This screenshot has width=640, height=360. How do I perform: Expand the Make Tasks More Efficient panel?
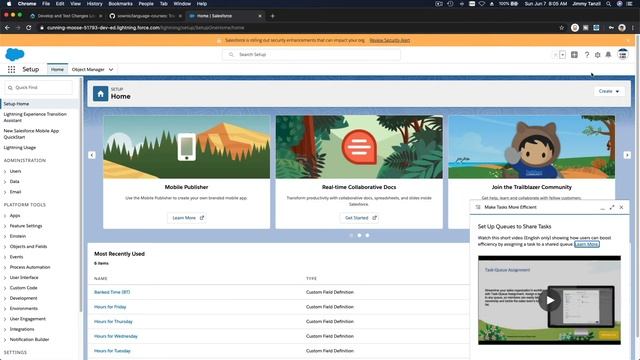coord(612,207)
